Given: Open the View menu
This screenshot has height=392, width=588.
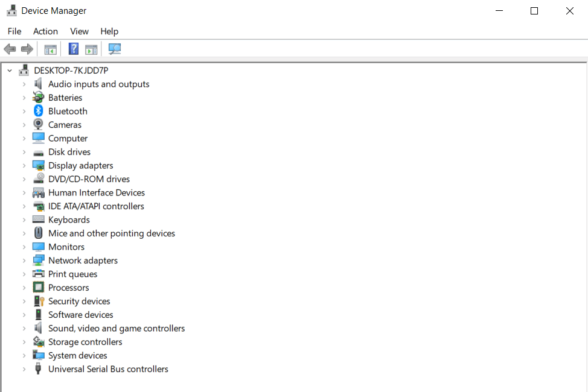Looking at the screenshot, I should tap(79, 31).
